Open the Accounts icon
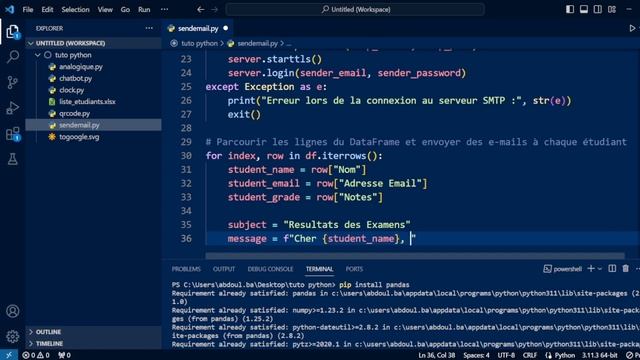 (x=13, y=311)
